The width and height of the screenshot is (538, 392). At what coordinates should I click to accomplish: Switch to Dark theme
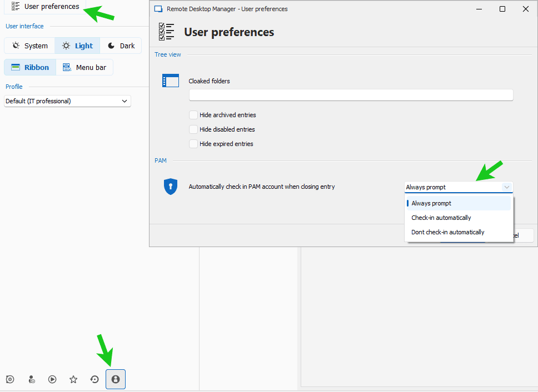coord(121,46)
